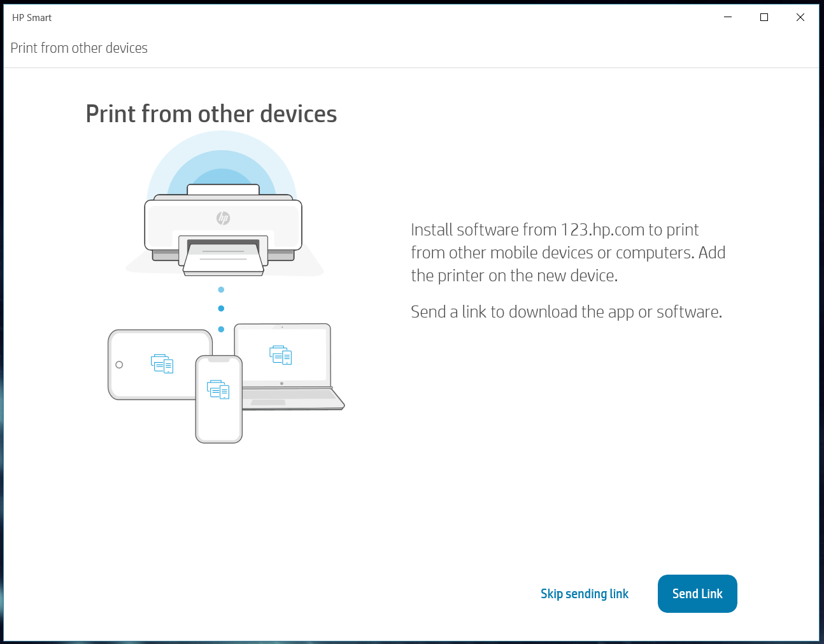
Task: Click "Send a link to download" text
Action: pos(567,312)
